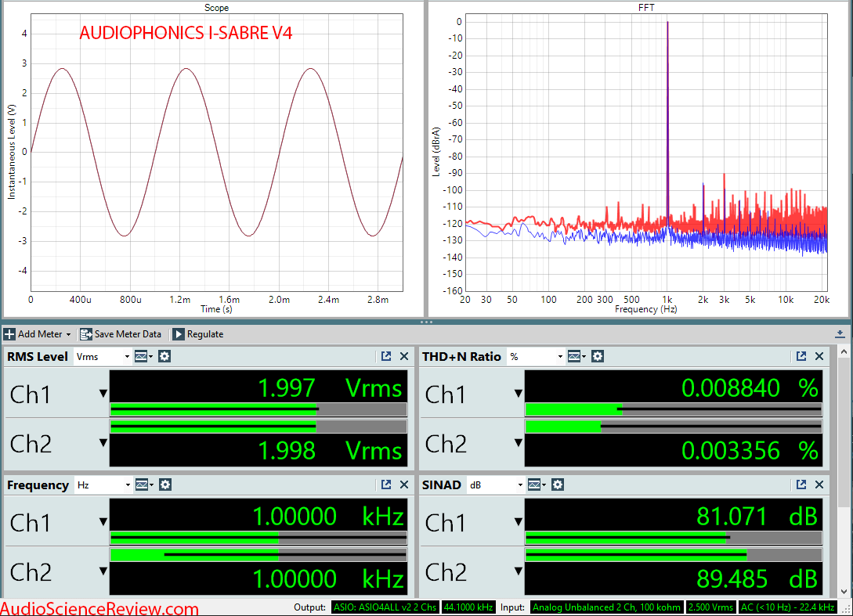Screen dimensions: 853x616
Task: Click the download arrow icon at toolbar right
Action: 840,333
